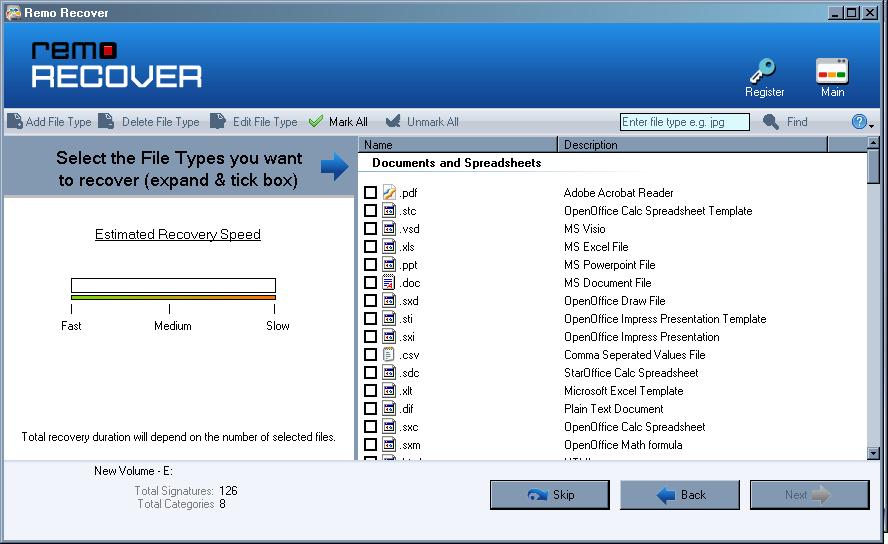Click the Edit File Type icon

217,121
